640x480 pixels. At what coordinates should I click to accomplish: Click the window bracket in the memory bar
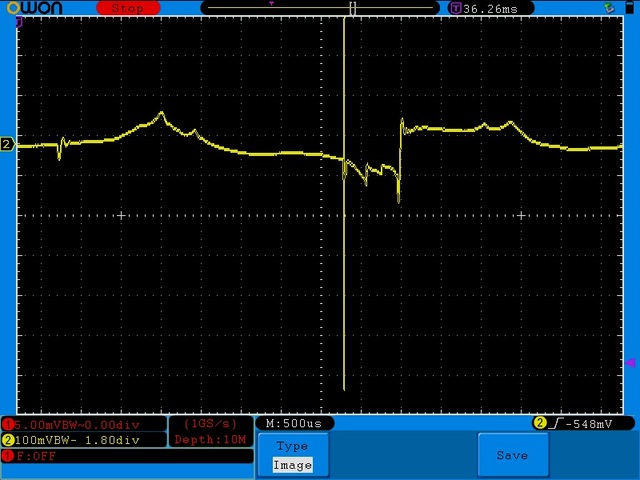(352, 8)
